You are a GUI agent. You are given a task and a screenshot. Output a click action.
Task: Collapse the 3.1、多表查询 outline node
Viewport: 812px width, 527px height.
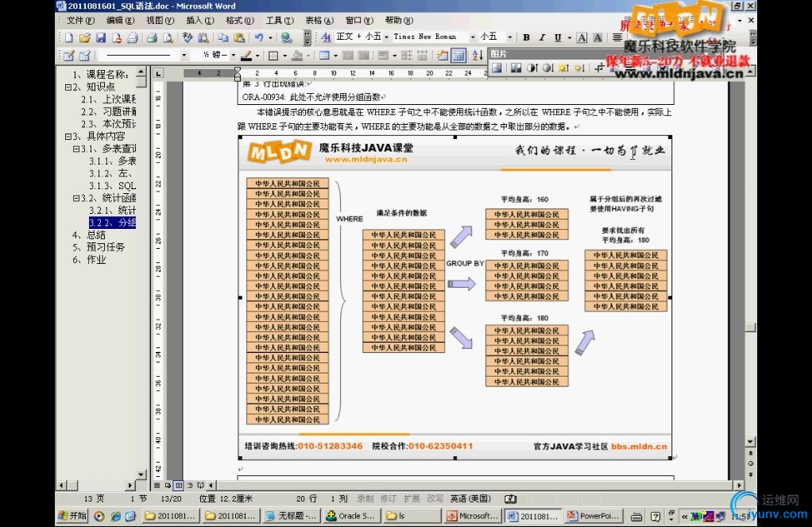[x=76, y=149]
